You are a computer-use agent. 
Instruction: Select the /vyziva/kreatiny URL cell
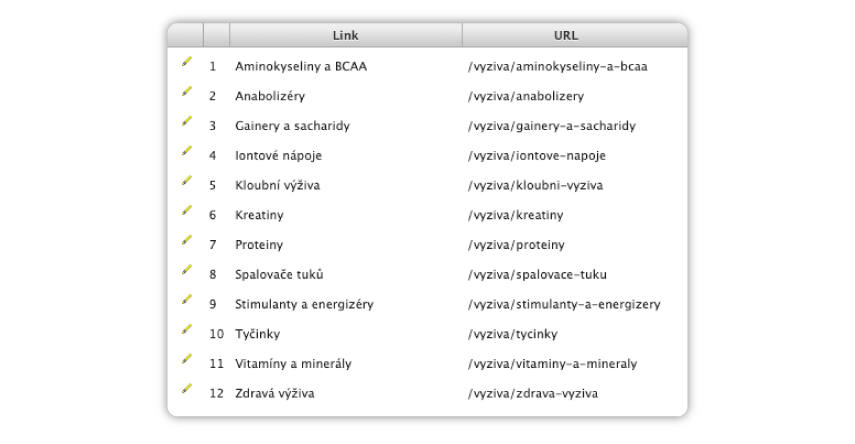coord(515,215)
